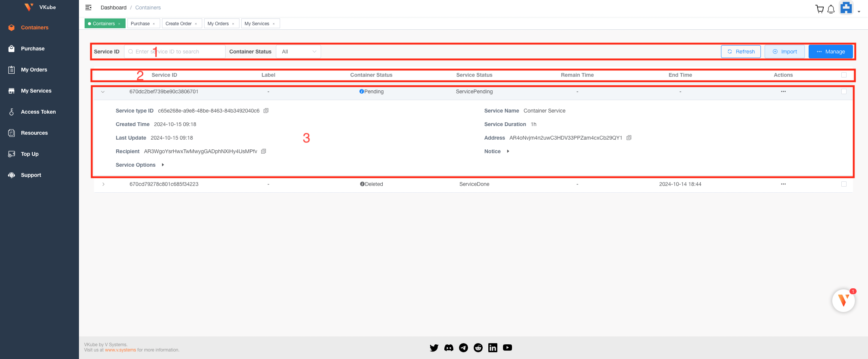Focus the Service ID search field
The width and height of the screenshot is (868, 359).
click(175, 52)
